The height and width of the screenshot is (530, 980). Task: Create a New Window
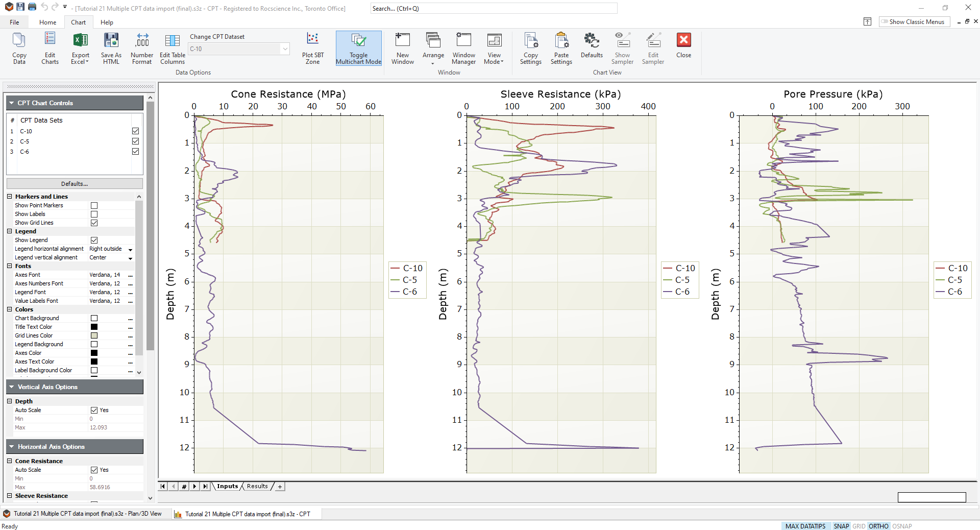tap(402, 48)
